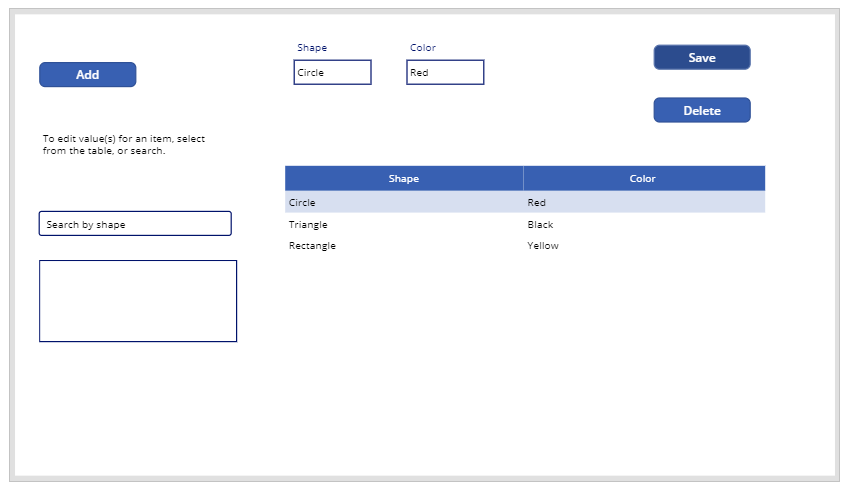Click the Add button

tap(88, 75)
